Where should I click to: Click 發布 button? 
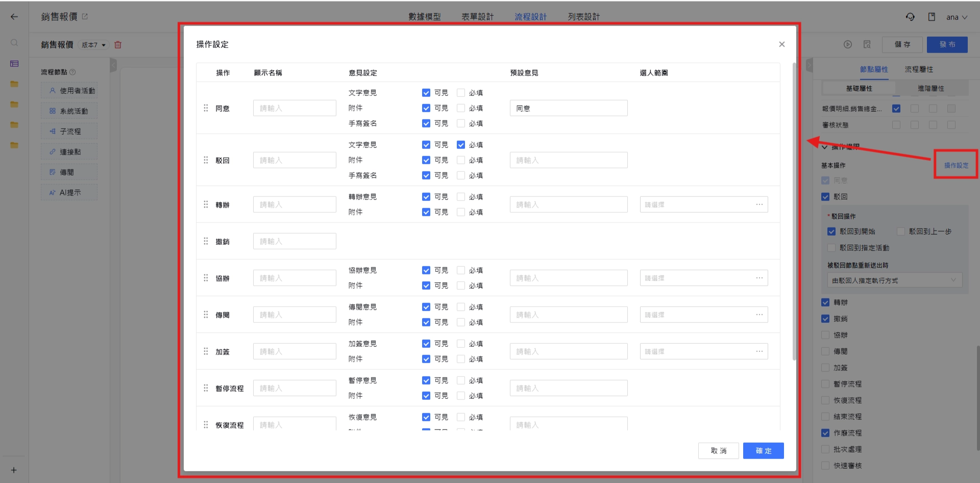(x=947, y=44)
